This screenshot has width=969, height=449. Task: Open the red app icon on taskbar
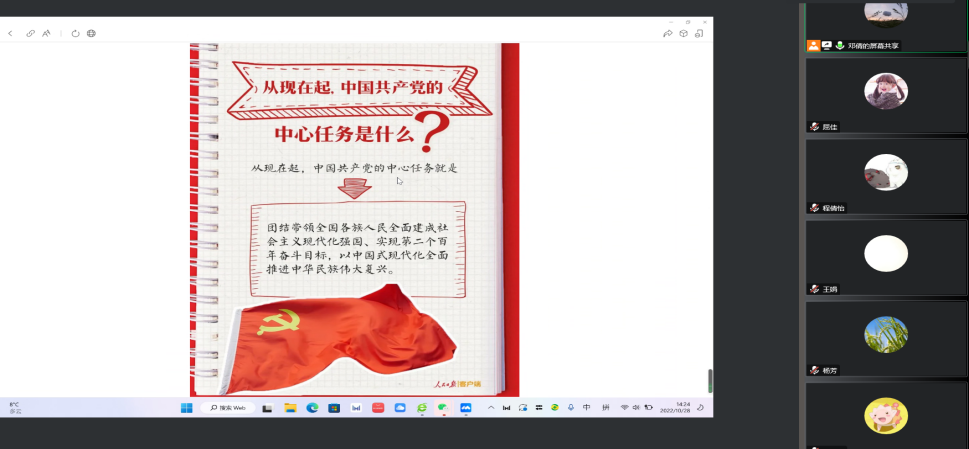click(x=378, y=408)
